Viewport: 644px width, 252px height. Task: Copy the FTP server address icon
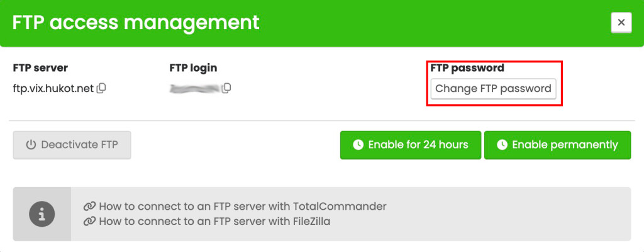tap(101, 88)
